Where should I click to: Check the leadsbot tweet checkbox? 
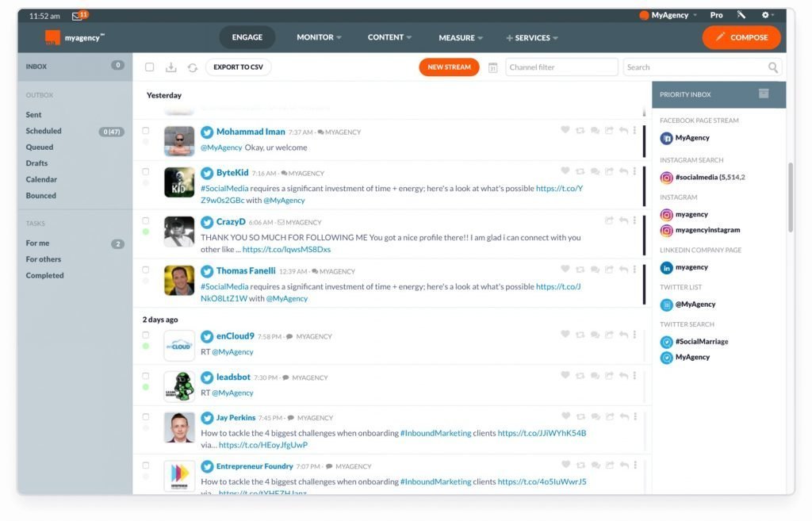pyautogui.click(x=146, y=376)
